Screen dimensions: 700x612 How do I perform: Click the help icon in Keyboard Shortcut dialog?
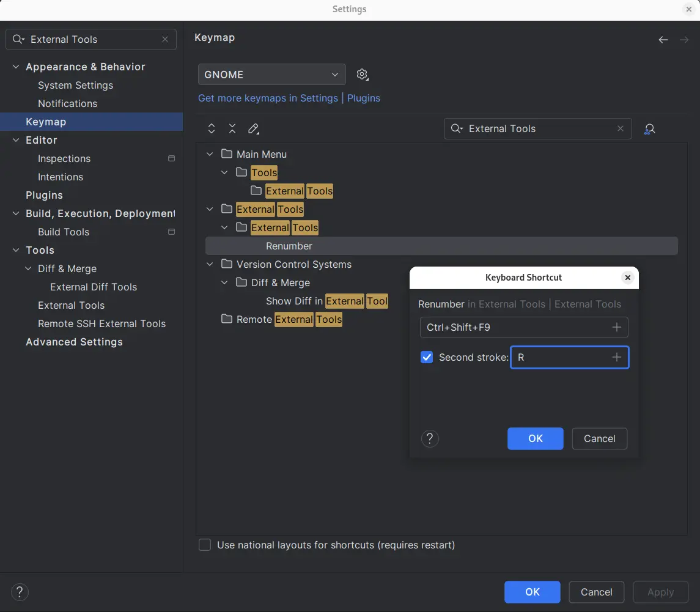[430, 438]
